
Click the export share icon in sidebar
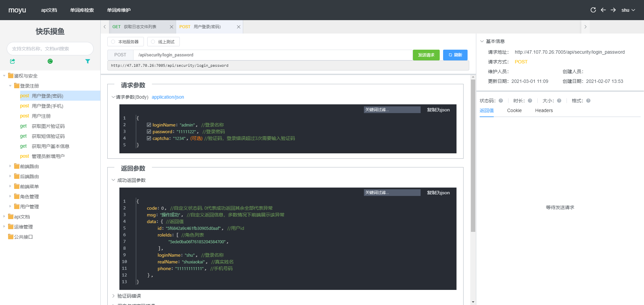(12, 61)
